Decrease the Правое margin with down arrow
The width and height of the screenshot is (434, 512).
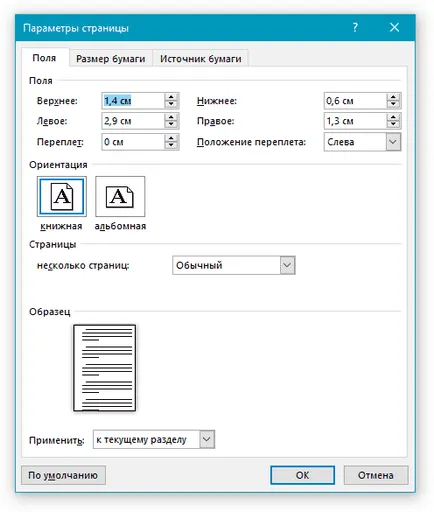(x=394, y=125)
